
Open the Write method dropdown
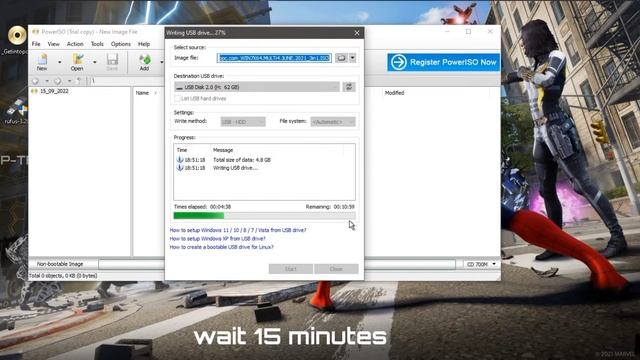click(x=243, y=122)
